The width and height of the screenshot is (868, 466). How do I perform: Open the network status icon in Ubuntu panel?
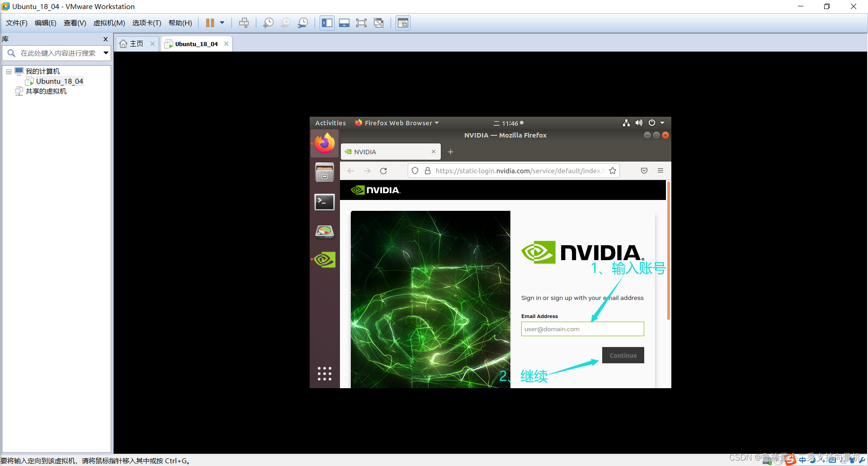pos(626,123)
